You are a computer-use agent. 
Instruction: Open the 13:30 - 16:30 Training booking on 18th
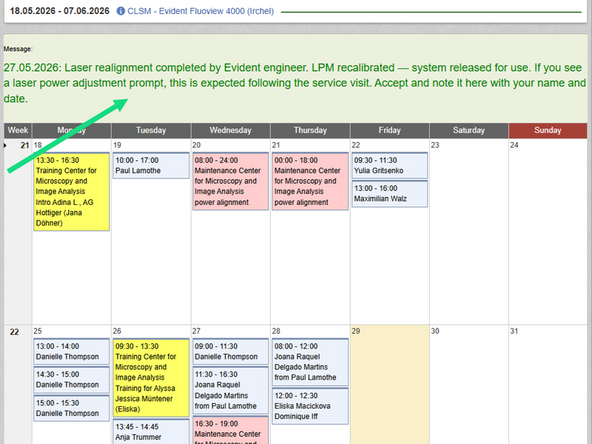[x=71, y=191]
